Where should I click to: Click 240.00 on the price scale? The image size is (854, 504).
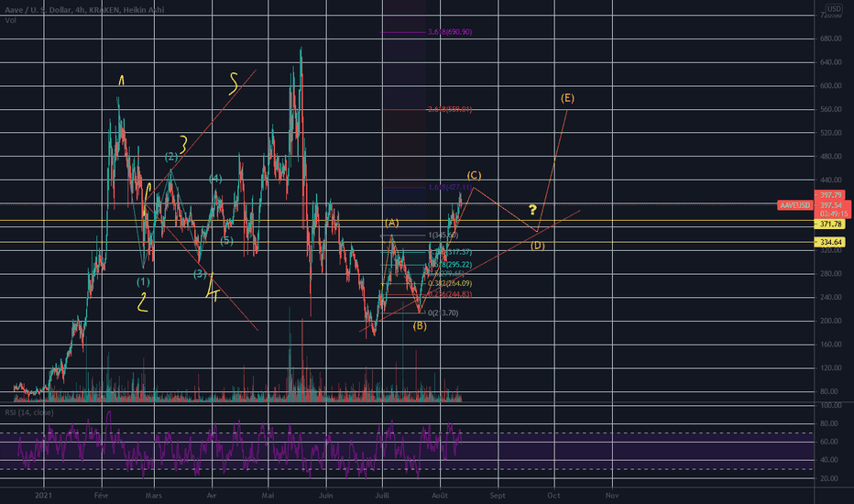(x=830, y=298)
